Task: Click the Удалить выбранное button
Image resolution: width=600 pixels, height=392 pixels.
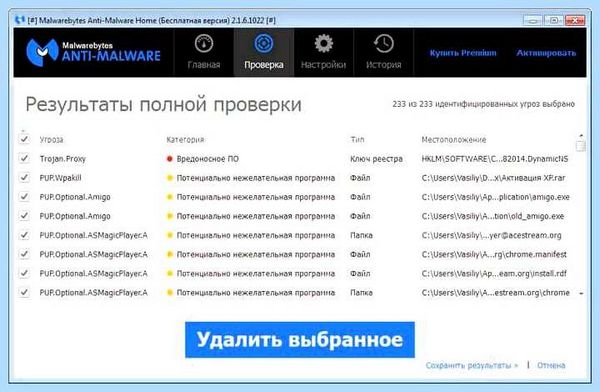Action: (x=300, y=340)
